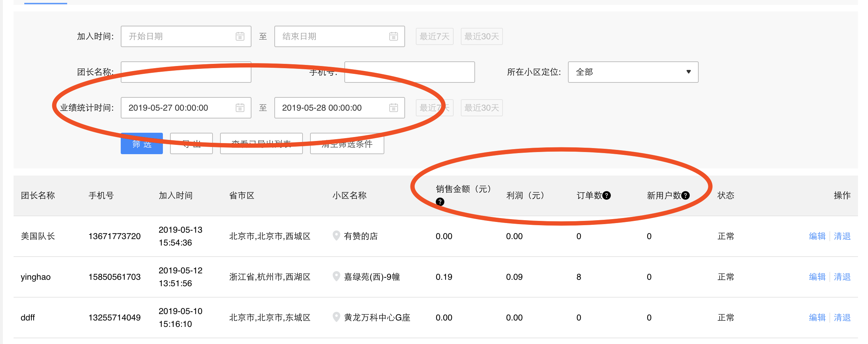Click location pin icon beside 黄龙万科中心G座
Screen dimensions: 868x344
336,317
